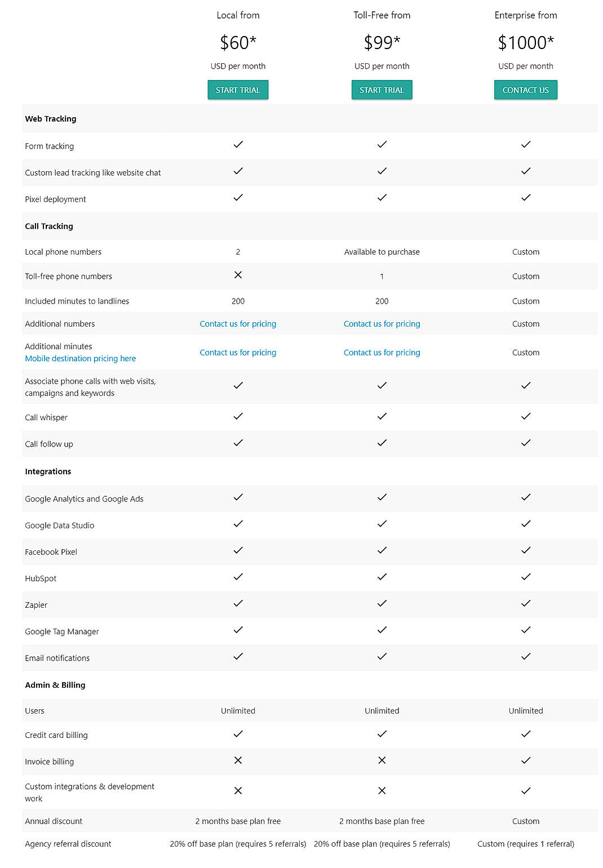Select the Google Data Studio row label

pos(60,525)
